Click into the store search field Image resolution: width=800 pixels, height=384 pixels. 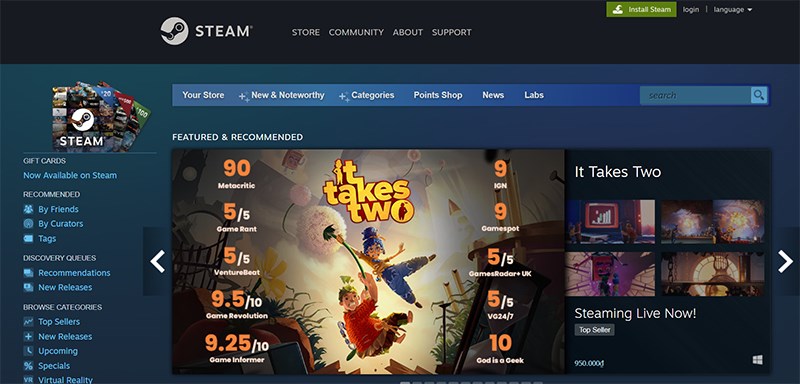695,95
